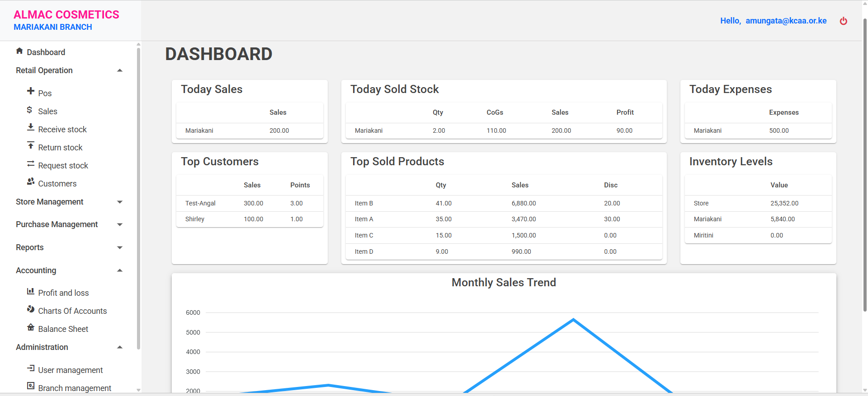Click the amungata@kcaa.or.ke user email
Screen dimensions: 868x396
tap(786, 21)
